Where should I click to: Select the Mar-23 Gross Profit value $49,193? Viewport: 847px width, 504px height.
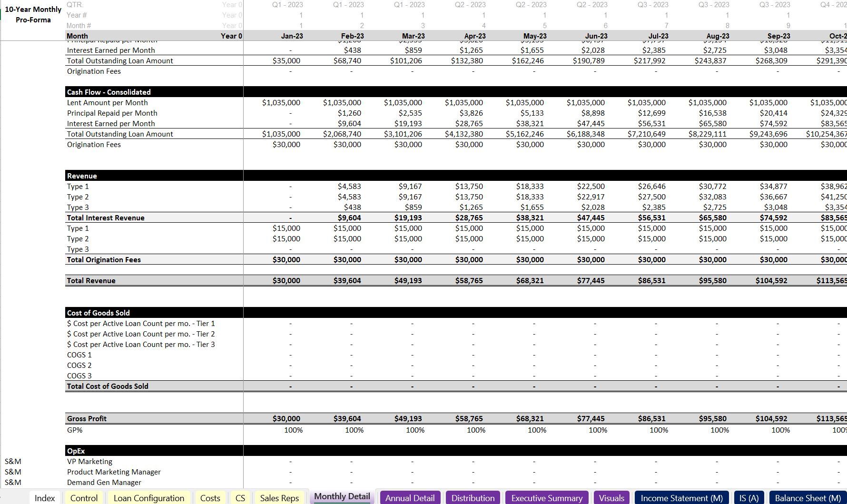pos(408,418)
